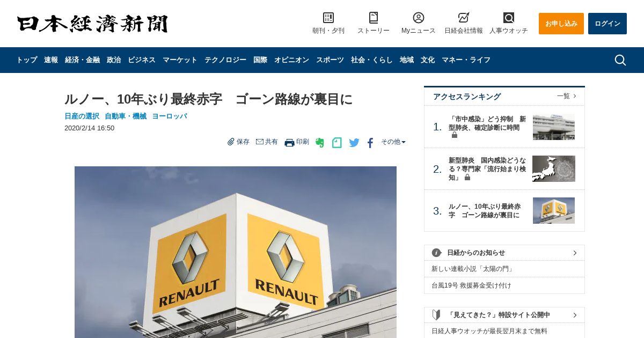Open the マーケット section
This screenshot has height=338, width=644.
[180, 60]
